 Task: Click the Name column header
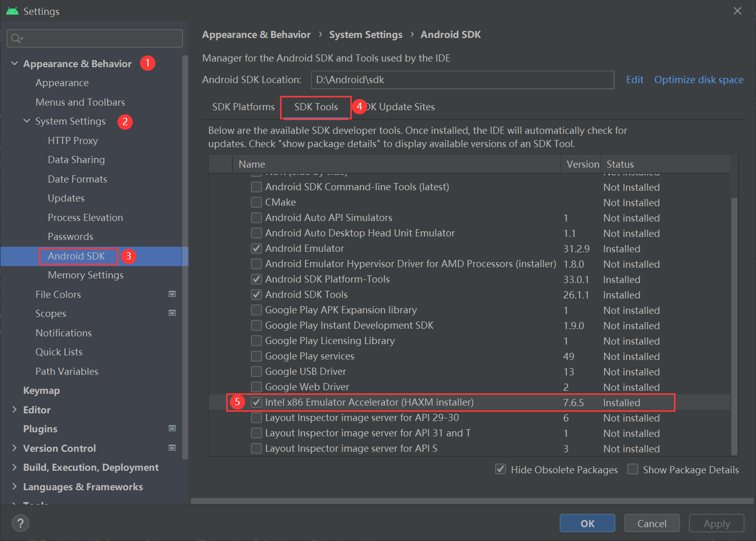396,164
